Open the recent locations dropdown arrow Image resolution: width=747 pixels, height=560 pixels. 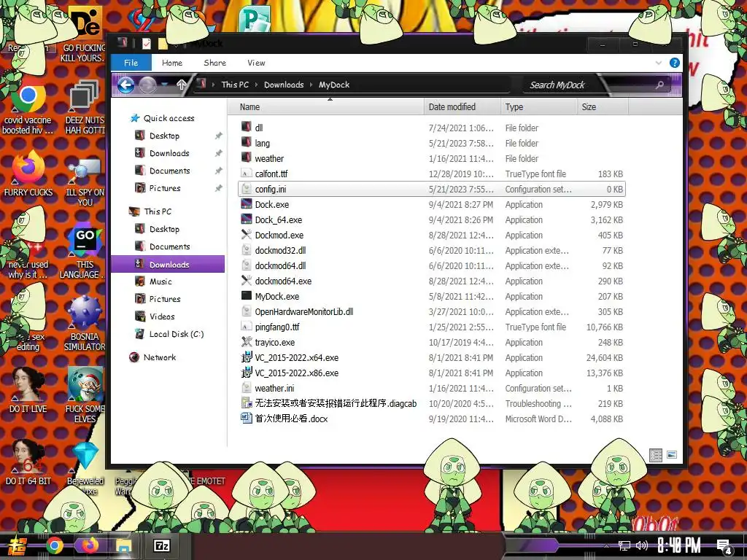(x=165, y=85)
